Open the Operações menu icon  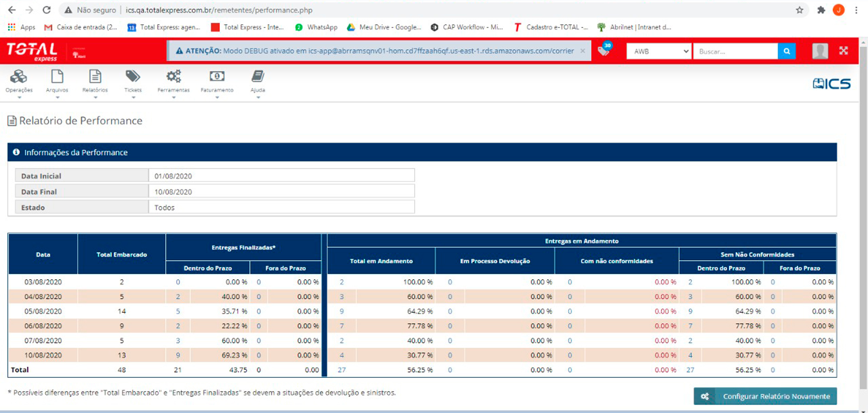(19, 76)
